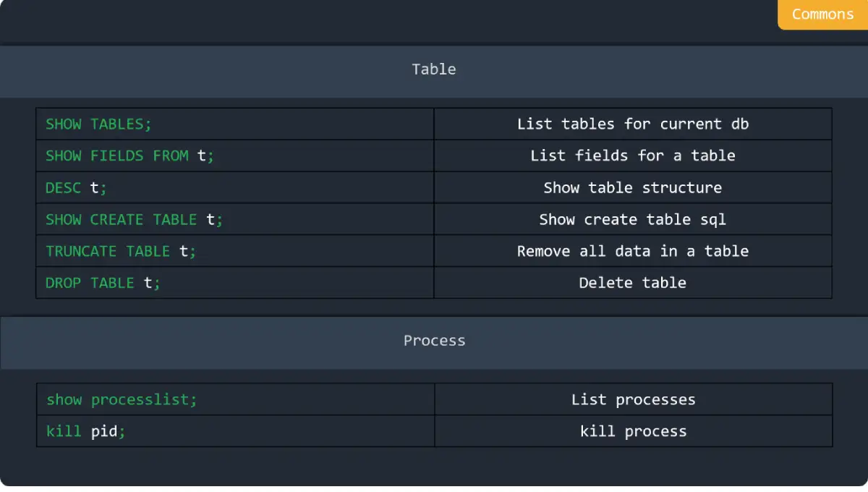868x492 pixels.
Task: Select the Process section header
Action: point(434,340)
